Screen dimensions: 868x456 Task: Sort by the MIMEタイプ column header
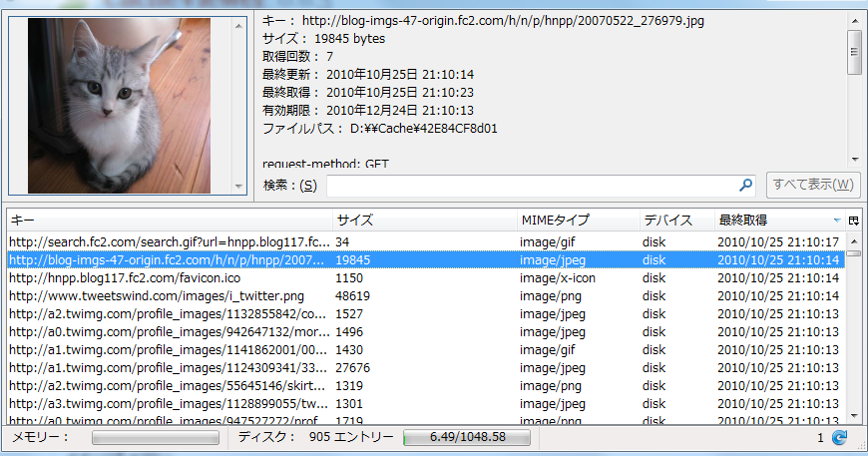[x=578, y=221]
